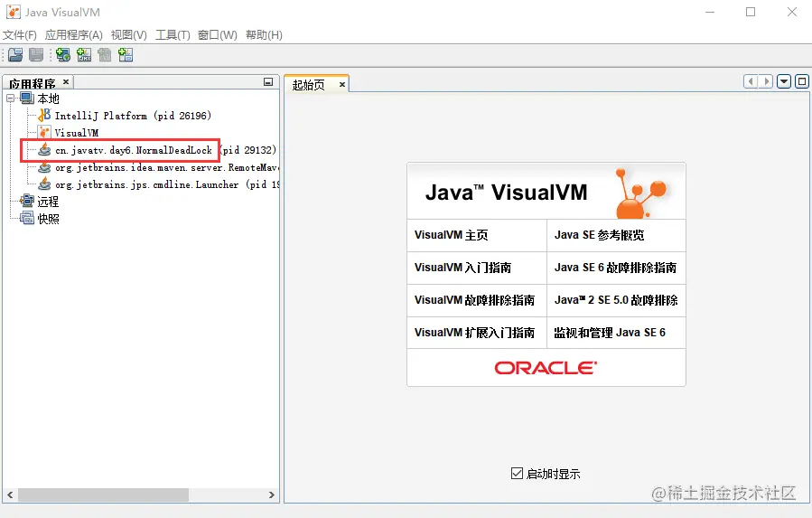Screen dimensions: 812x518
Task: Collapse the 本地 tree node
Action: click(10, 98)
